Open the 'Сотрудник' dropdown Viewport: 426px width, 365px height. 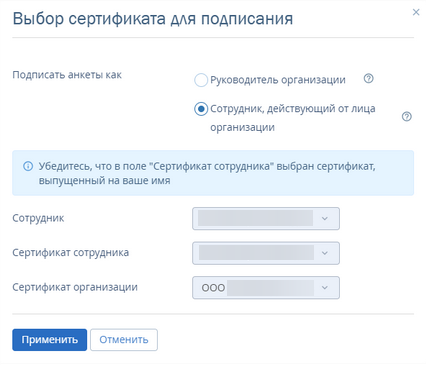pyautogui.click(x=266, y=219)
